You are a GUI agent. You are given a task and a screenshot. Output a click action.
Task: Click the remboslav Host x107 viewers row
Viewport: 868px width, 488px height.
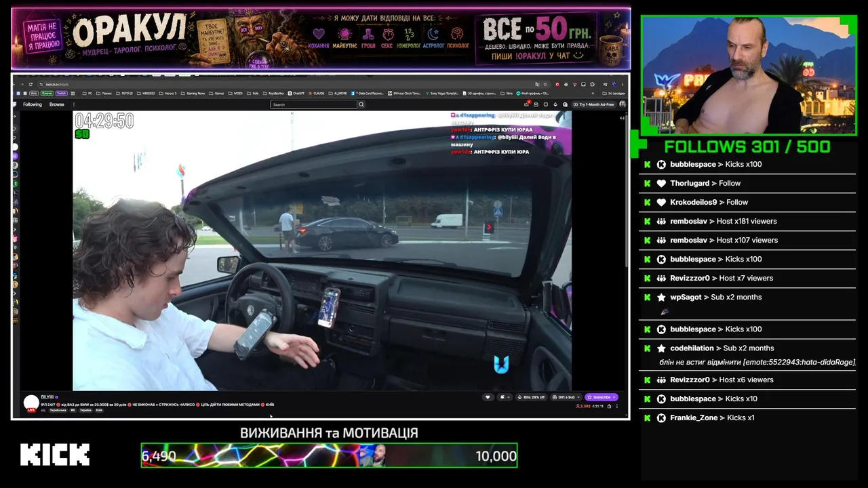click(747, 240)
